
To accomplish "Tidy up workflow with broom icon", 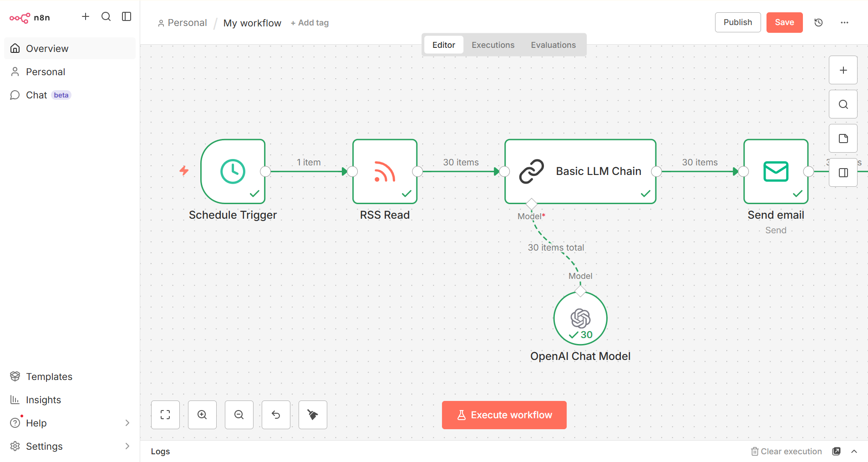I will click(313, 415).
